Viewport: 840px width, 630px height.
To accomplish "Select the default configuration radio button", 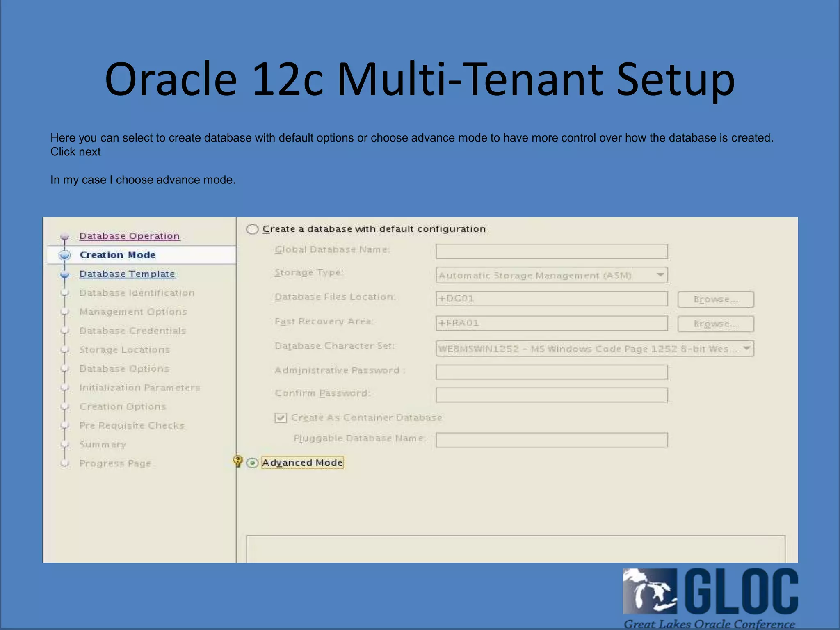I will pos(252,229).
